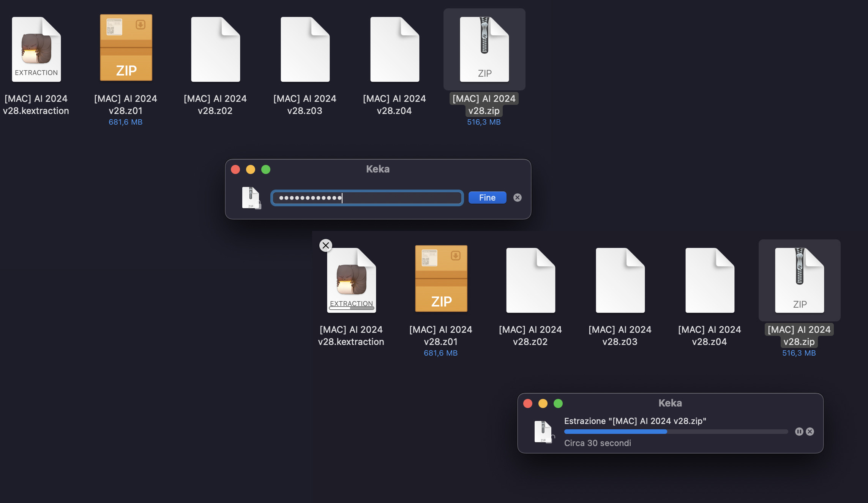
Task: Select the lower-row kextraction icon with progress bar
Action: (352, 280)
